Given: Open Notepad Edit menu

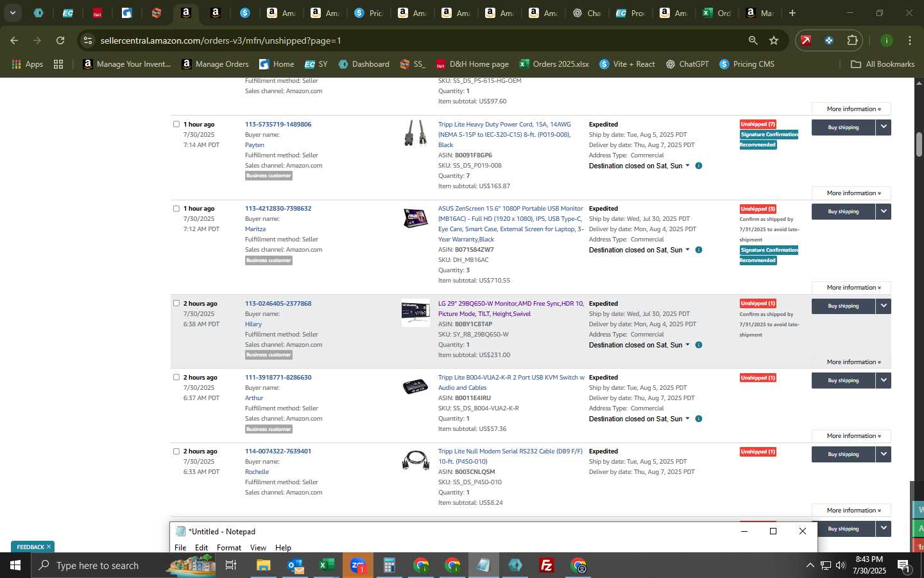Looking at the screenshot, I should 201,548.
